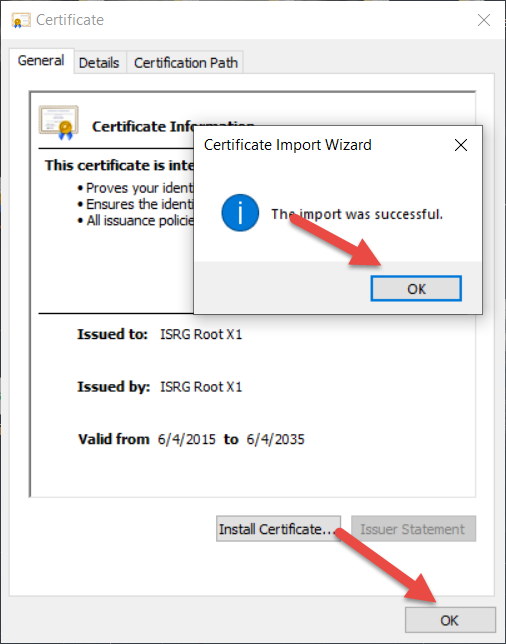Screen dimensions: 506x644
Task: Click the Issuer Statement button
Action: (x=413, y=529)
